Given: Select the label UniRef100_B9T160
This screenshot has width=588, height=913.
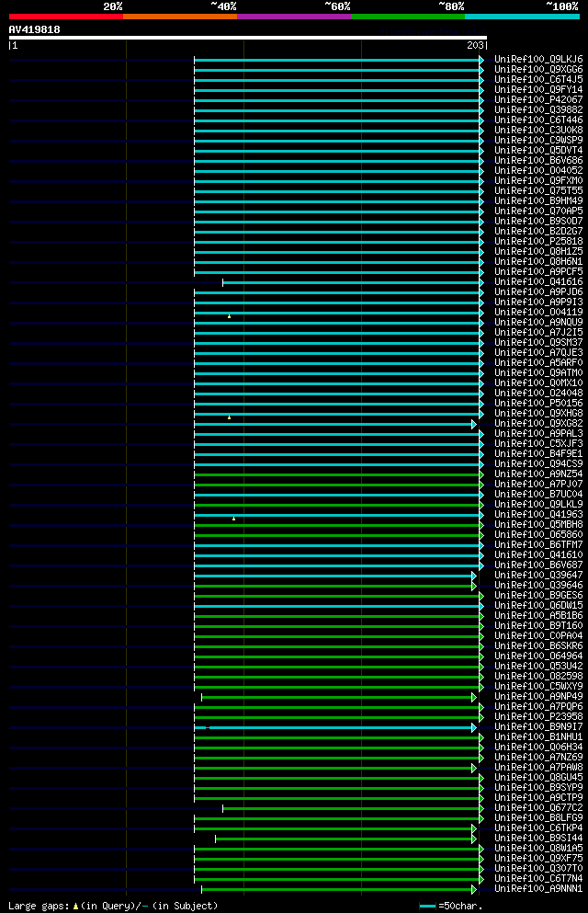Looking at the screenshot, I should point(538,626).
